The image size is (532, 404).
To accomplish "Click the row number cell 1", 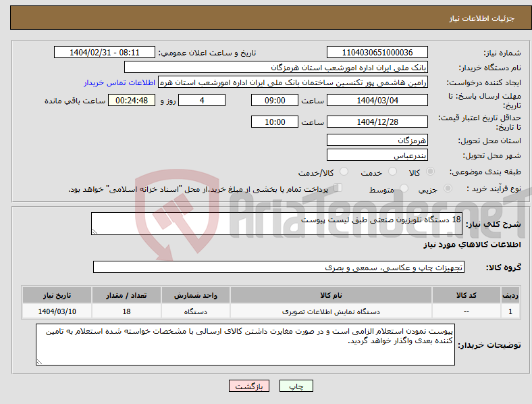I will coord(510,311).
